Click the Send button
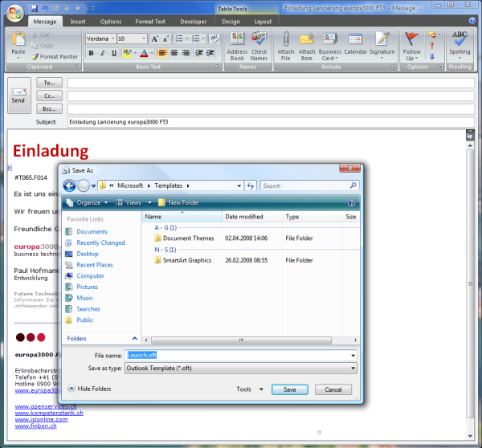Screen dimensions: 482x448 point(18,96)
